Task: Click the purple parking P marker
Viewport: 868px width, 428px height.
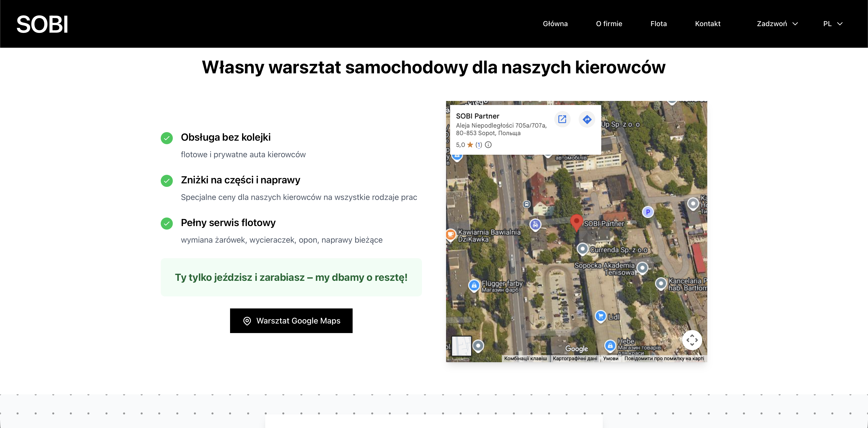Action: tap(648, 212)
